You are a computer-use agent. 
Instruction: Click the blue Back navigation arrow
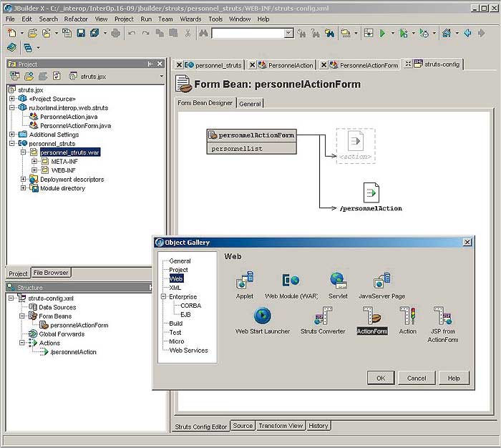pos(467,33)
